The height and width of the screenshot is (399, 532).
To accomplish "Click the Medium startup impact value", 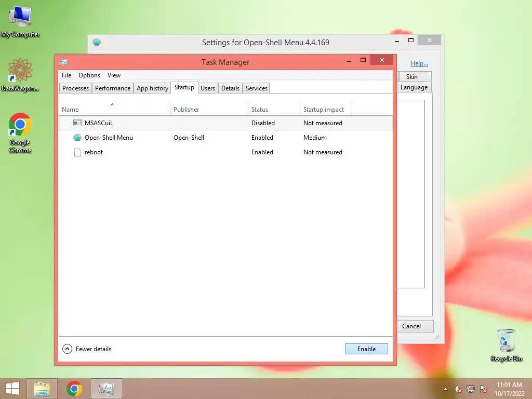I will click(x=315, y=137).
